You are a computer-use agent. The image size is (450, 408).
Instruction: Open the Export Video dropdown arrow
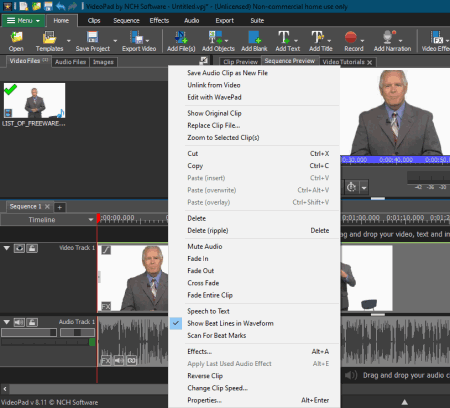[147, 41]
